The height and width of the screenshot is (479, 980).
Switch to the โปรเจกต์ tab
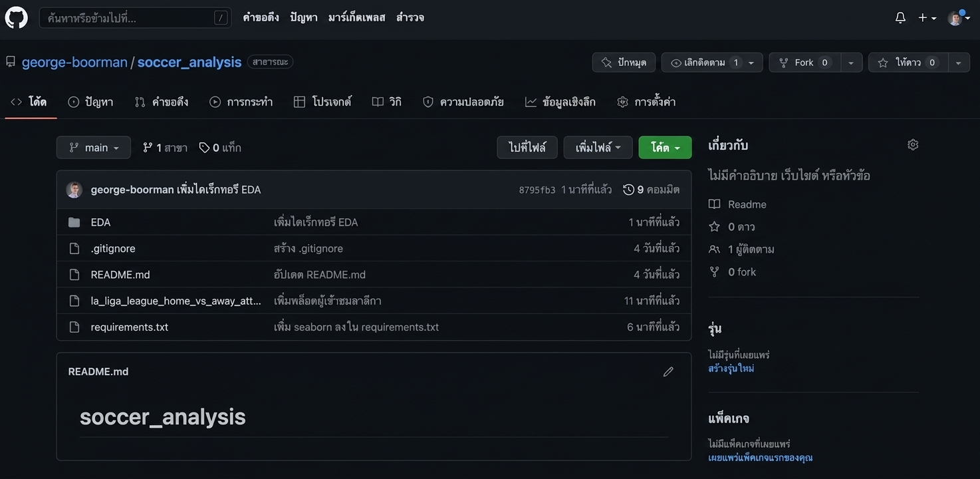tap(322, 102)
